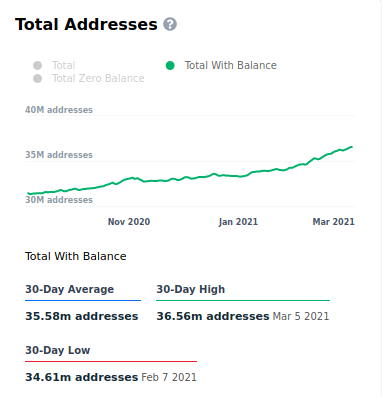Click the 35M addresses axis label
This screenshot has width=382, height=397.
click(59, 155)
